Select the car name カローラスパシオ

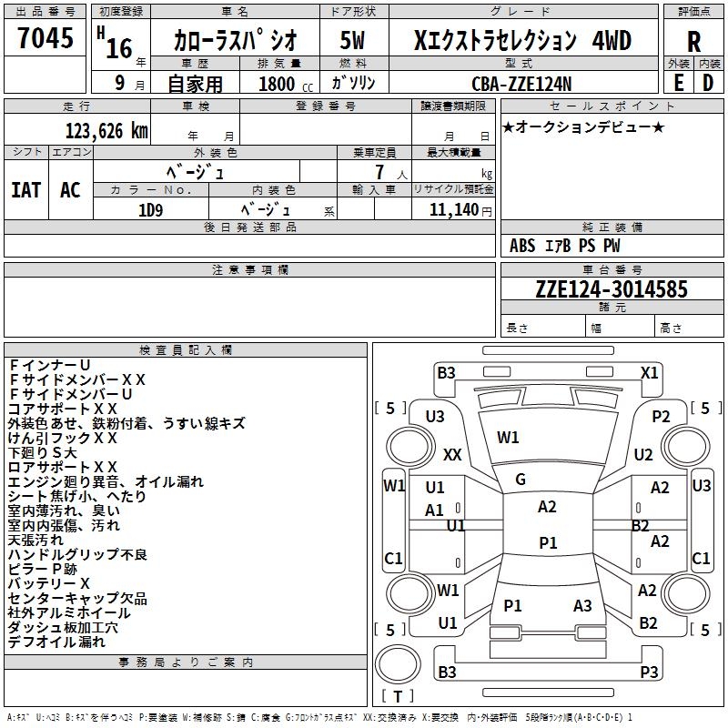coord(235,39)
